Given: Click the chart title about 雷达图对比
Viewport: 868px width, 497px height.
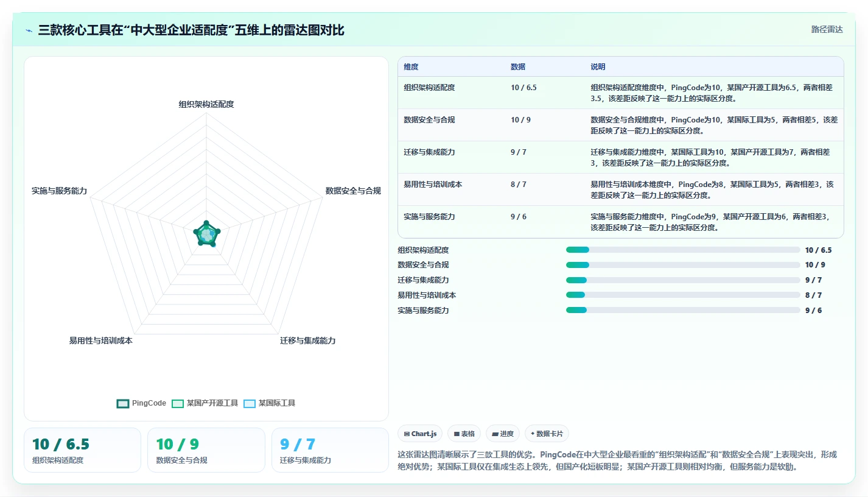Looking at the screenshot, I should point(191,30).
